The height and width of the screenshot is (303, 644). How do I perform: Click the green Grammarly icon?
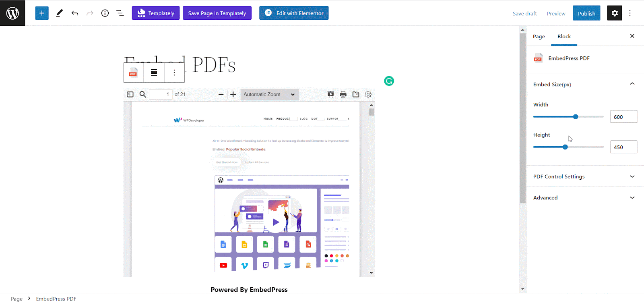coord(389,81)
